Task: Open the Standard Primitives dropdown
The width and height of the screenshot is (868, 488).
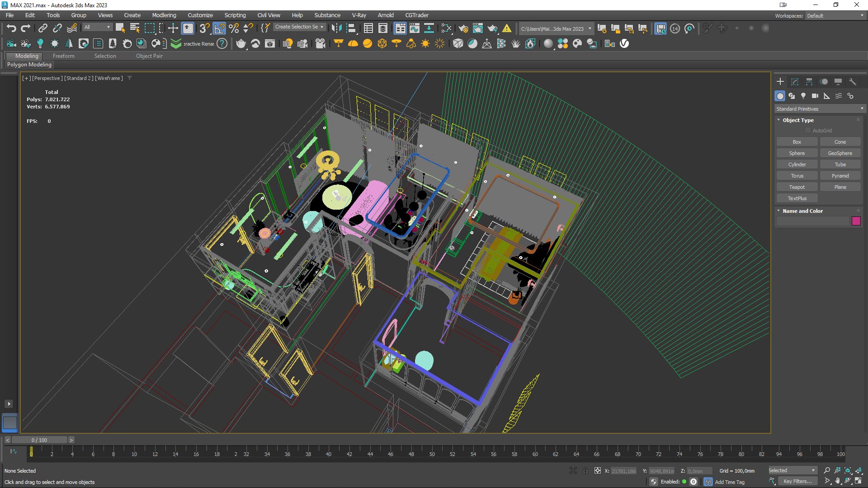Action: 819,109
